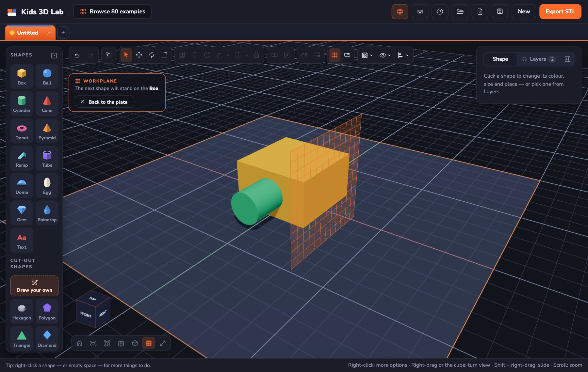The width and height of the screenshot is (588, 372).
Task: Open the eye visibility dropdown
Action: pos(385,55)
